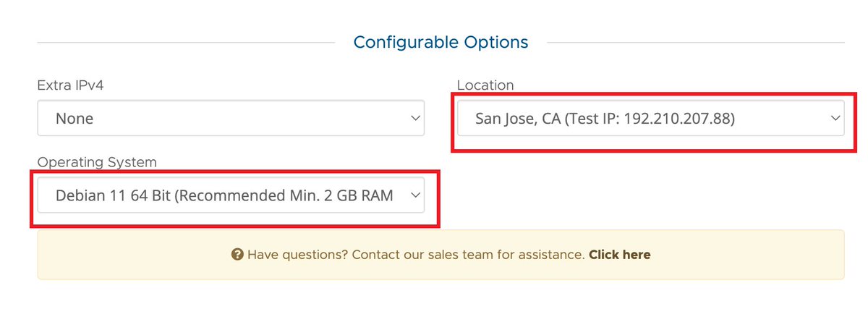The width and height of the screenshot is (868, 309).
Task: Click the Location field label
Action: tap(485, 85)
